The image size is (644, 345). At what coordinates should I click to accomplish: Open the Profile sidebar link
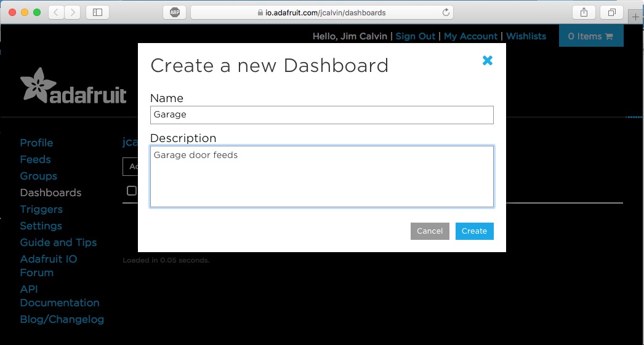tap(36, 143)
